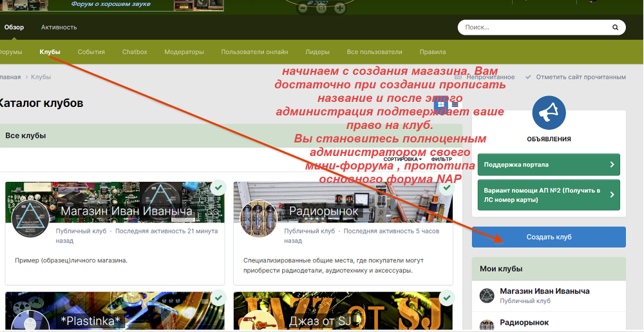Click the minus icon in header banner
644x332 pixels.
303,8
